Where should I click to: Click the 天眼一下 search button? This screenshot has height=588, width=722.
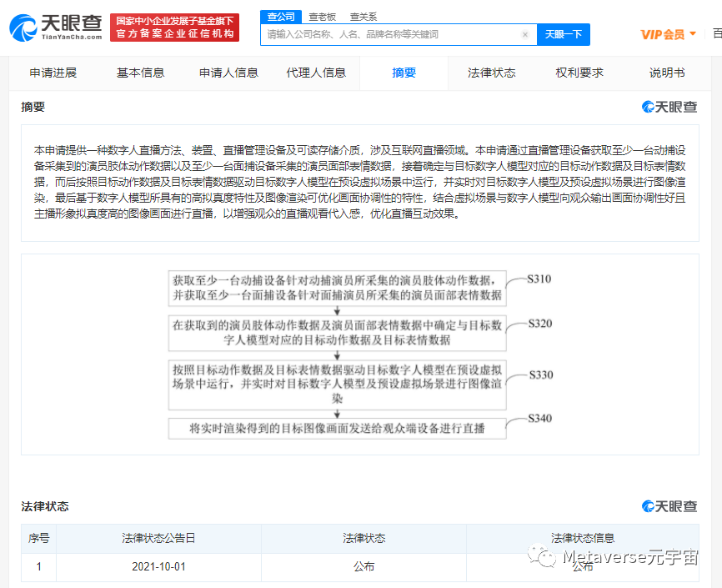pyautogui.click(x=563, y=34)
